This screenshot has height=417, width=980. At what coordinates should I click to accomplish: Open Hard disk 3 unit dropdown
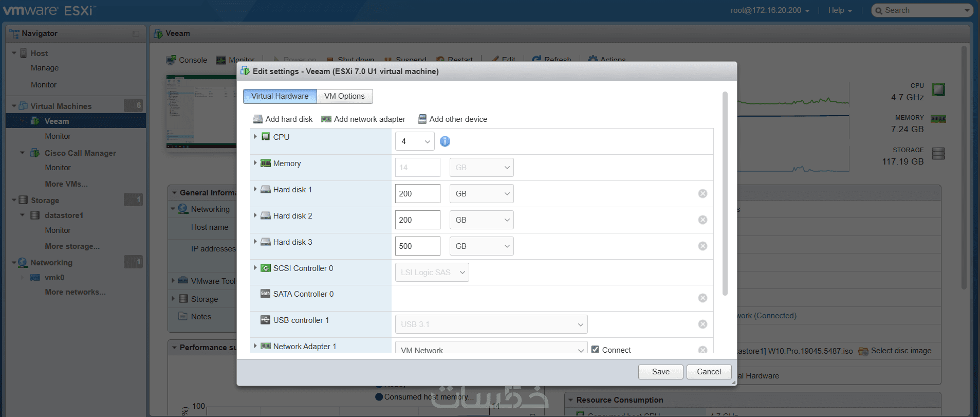(x=482, y=246)
